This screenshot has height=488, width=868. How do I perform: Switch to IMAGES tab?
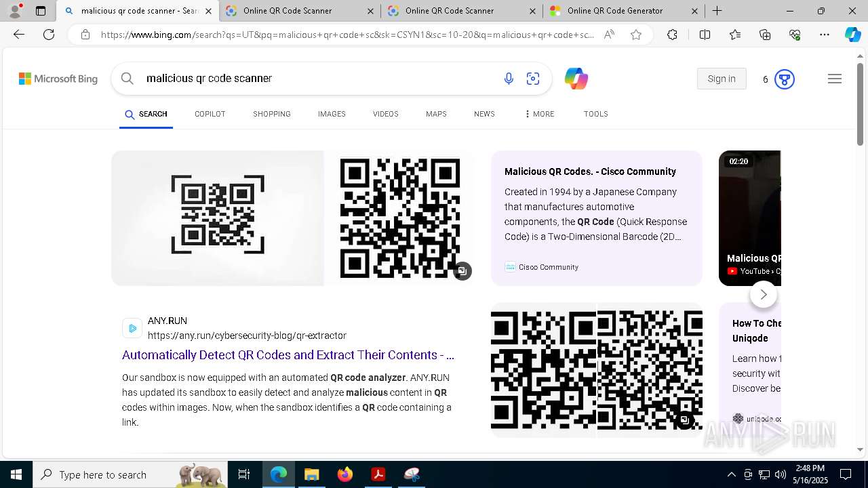pyautogui.click(x=332, y=114)
